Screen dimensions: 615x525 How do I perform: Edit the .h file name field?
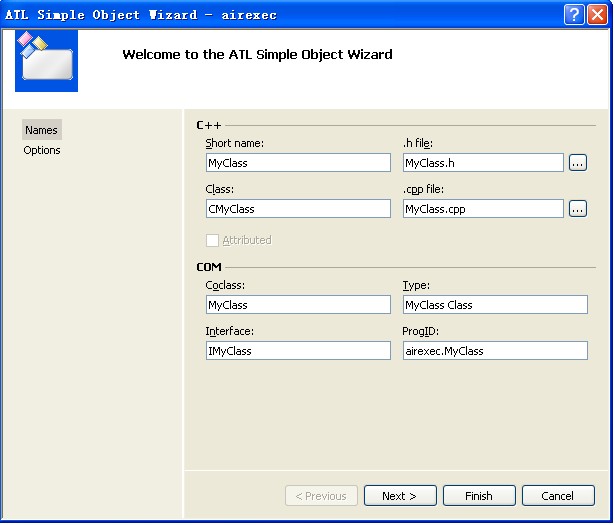(x=483, y=162)
